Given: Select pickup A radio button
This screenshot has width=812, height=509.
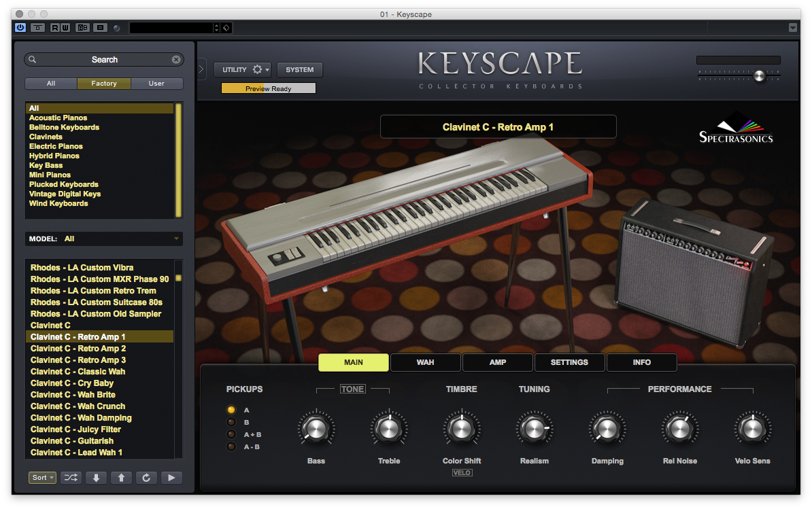Looking at the screenshot, I should point(231,410).
